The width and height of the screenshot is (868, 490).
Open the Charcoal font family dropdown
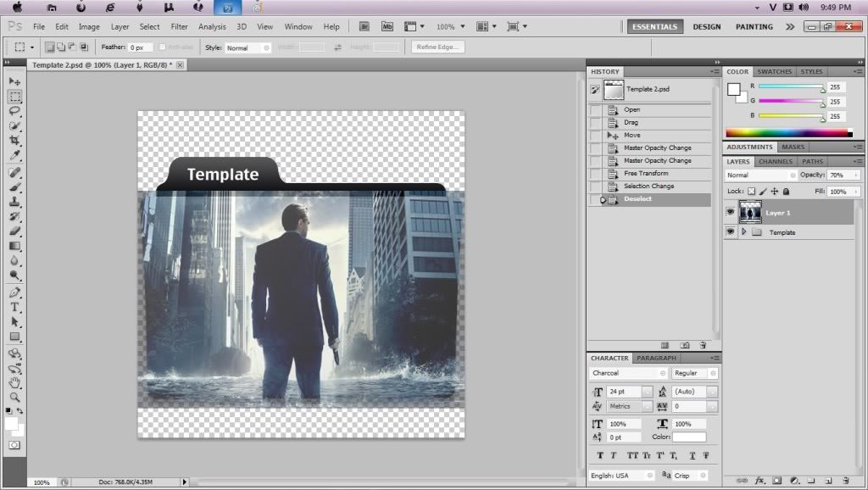pyautogui.click(x=629, y=373)
